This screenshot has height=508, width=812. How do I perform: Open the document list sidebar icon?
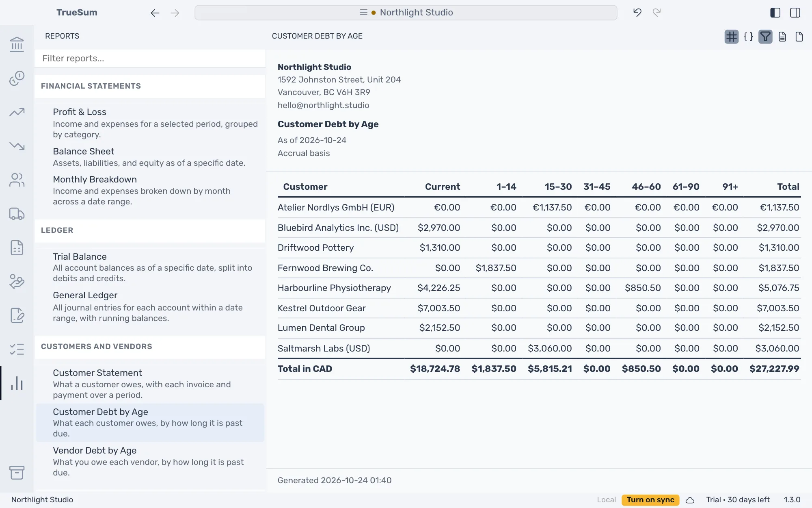point(17,247)
